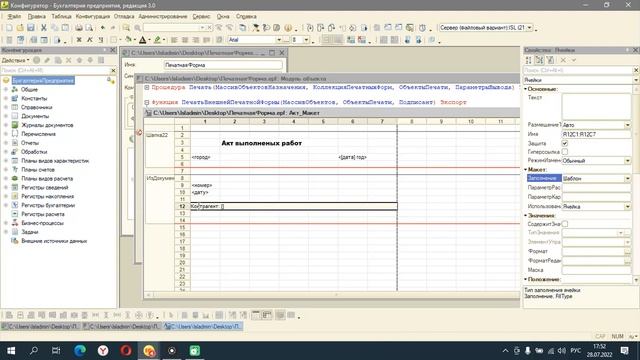Open Yandex Browser from the taskbar
This screenshot has height=360, width=640.
(103, 351)
